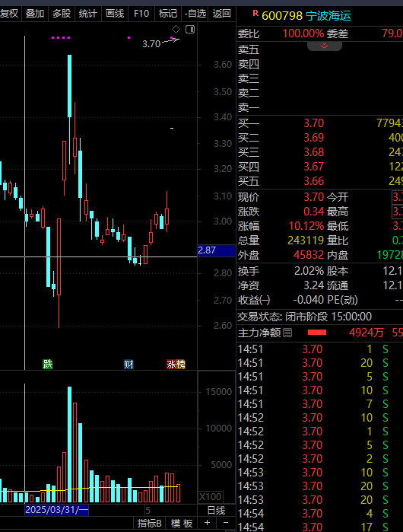Zoom in chart with plus button

(207, 523)
